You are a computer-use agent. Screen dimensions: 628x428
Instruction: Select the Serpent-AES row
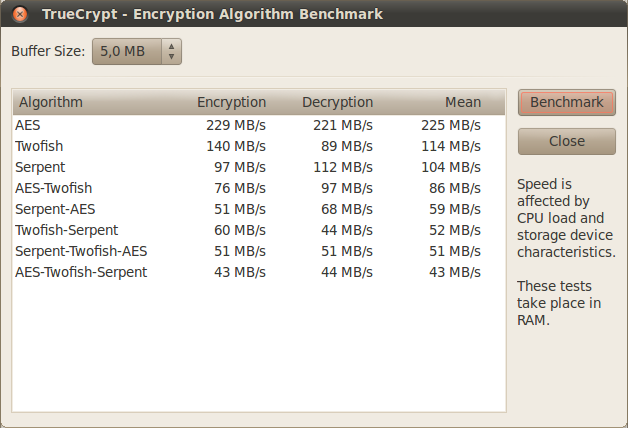click(259, 209)
